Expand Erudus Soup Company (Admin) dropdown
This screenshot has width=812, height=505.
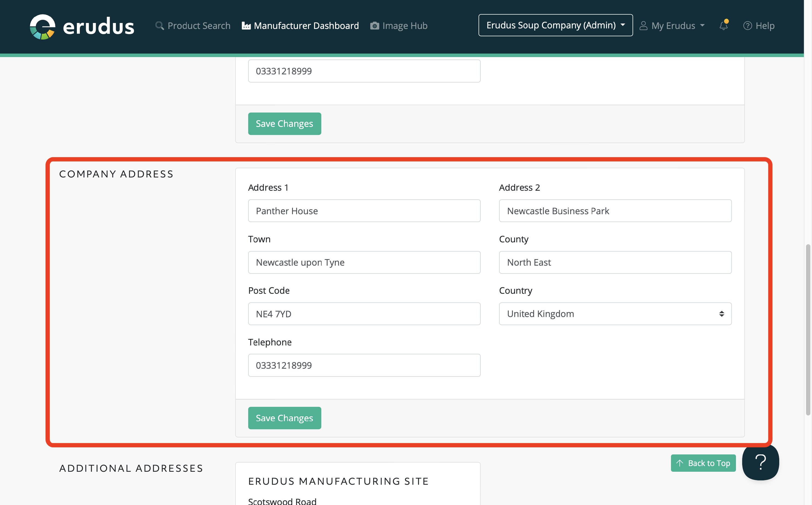click(x=555, y=25)
